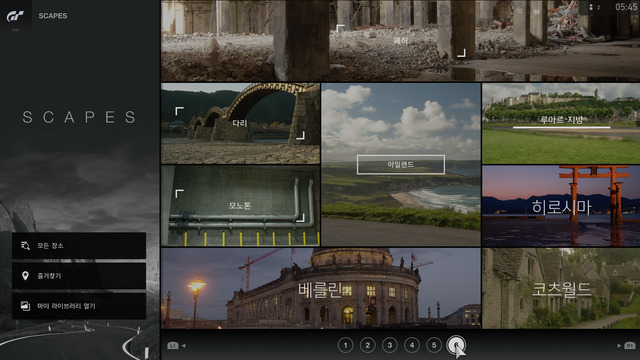
Task: Select the 코츠월드 Cotswolds scape tile
Action: tap(561, 288)
